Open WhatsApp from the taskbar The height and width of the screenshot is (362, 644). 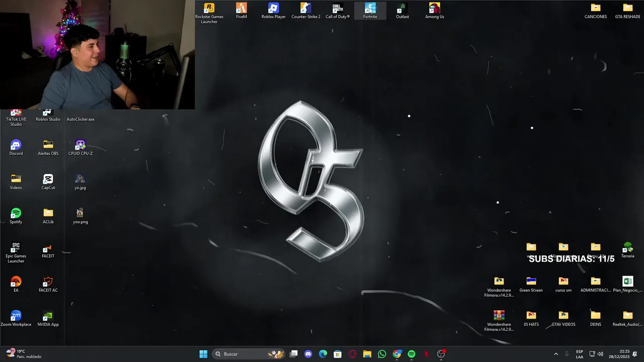[382, 354]
